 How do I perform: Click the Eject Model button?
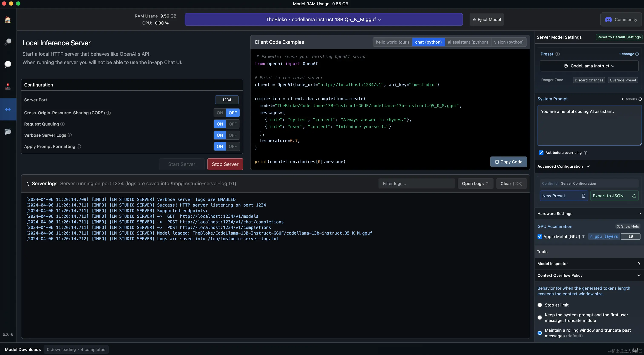[x=486, y=20]
